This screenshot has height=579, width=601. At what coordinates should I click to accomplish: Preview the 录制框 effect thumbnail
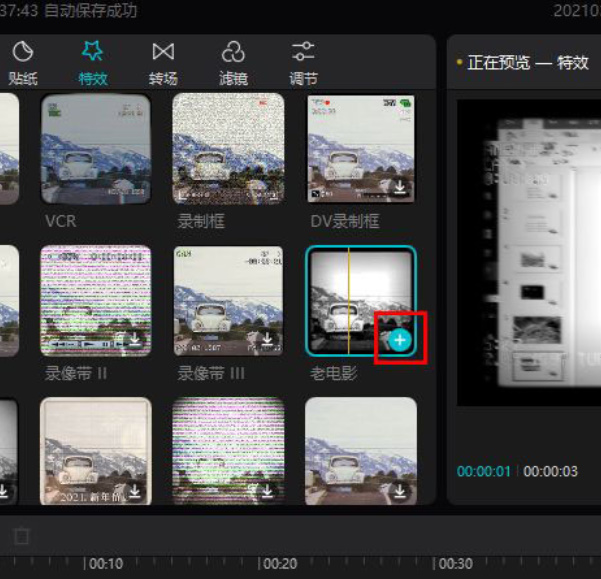click(228, 148)
